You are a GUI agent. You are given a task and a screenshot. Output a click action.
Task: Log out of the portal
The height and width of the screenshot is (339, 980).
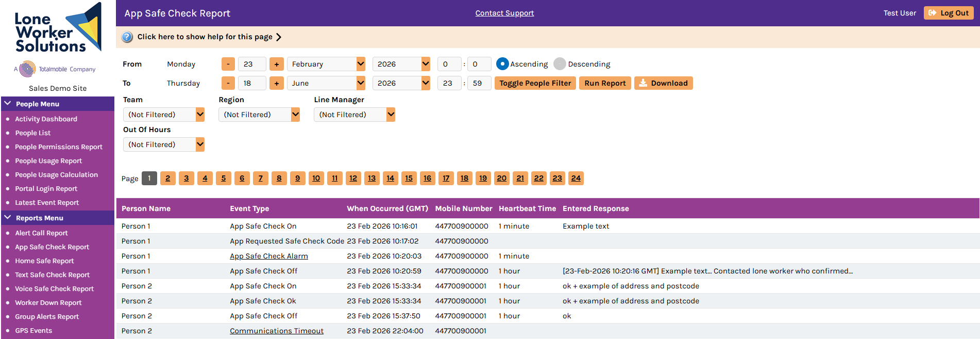pos(949,13)
